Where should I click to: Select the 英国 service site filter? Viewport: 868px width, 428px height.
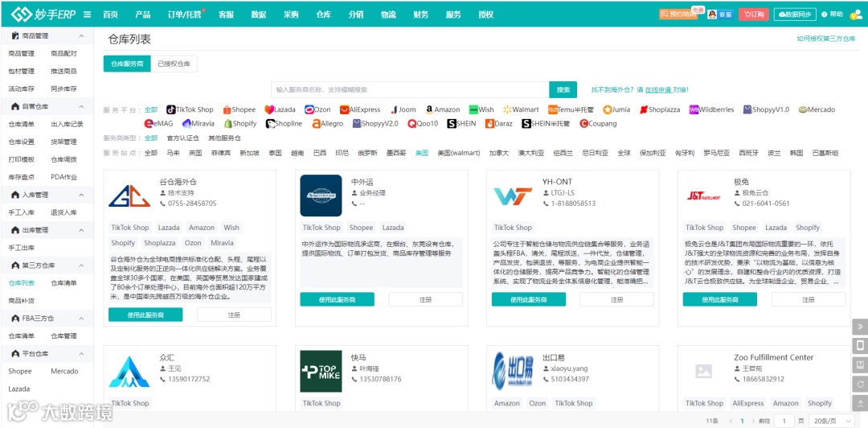tap(195, 153)
